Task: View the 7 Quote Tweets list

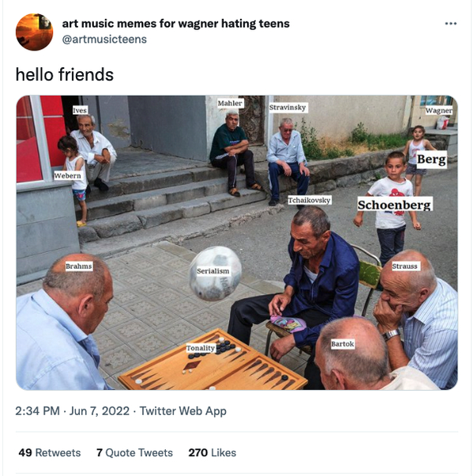Action: 134,452
